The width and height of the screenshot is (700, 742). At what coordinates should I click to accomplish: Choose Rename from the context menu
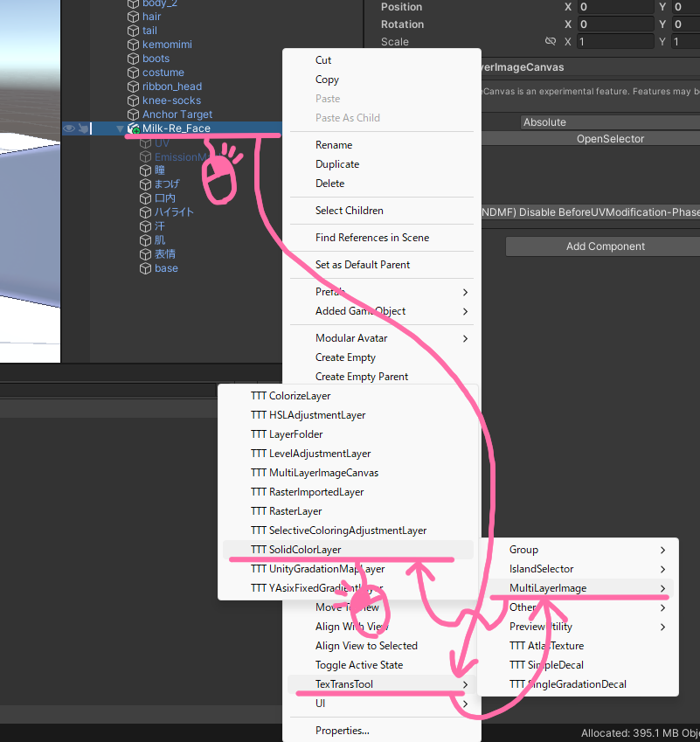pos(335,144)
